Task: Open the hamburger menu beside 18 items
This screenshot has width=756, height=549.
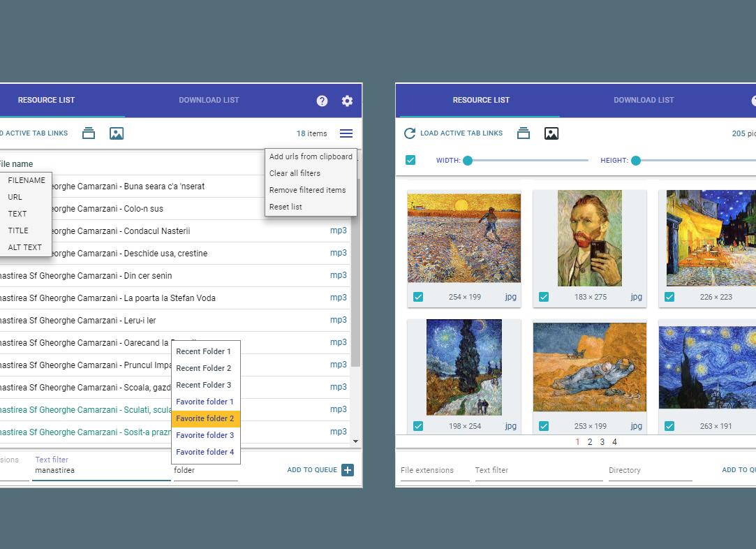Action: click(x=346, y=133)
